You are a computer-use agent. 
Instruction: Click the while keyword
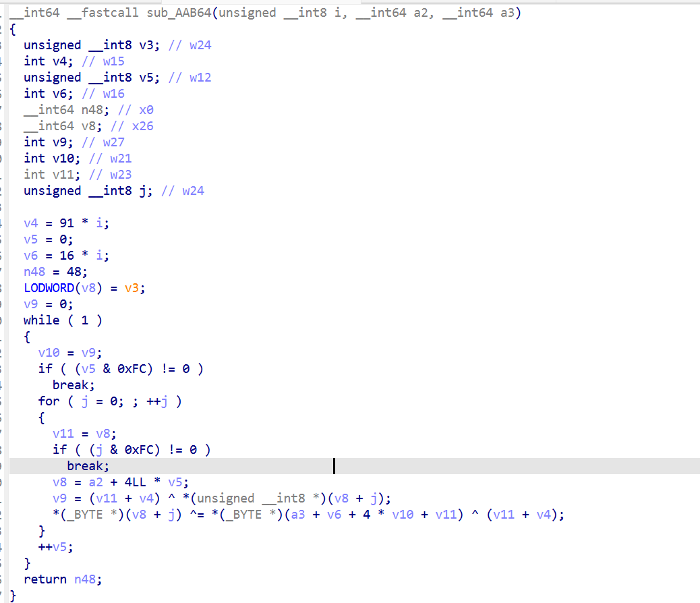[x=41, y=320]
